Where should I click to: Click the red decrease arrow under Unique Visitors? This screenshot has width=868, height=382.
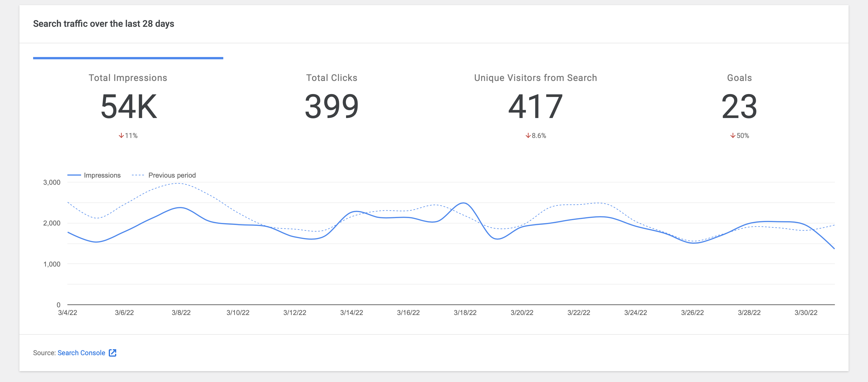point(528,136)
